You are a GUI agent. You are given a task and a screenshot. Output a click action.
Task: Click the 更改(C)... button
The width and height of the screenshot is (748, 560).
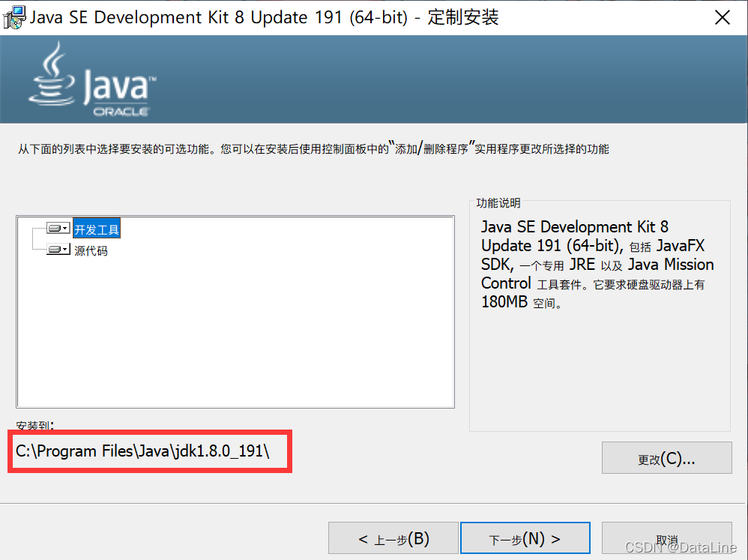pyautogui.click(x=666, y=458)
